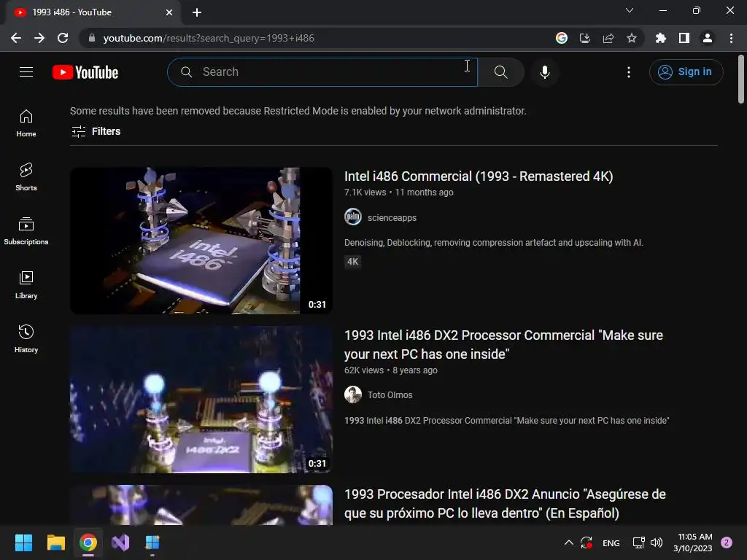Click the 7.1K views metadata text
Image resolution: width=747 pixels, height=560 pixels.
coord(365,192)
